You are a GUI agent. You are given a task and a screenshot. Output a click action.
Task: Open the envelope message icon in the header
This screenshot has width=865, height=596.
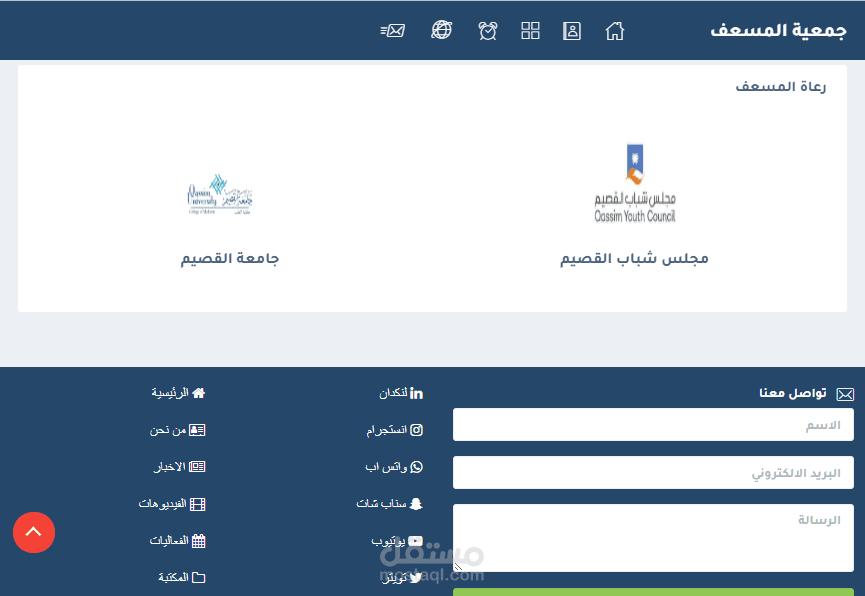coord(393,30)
